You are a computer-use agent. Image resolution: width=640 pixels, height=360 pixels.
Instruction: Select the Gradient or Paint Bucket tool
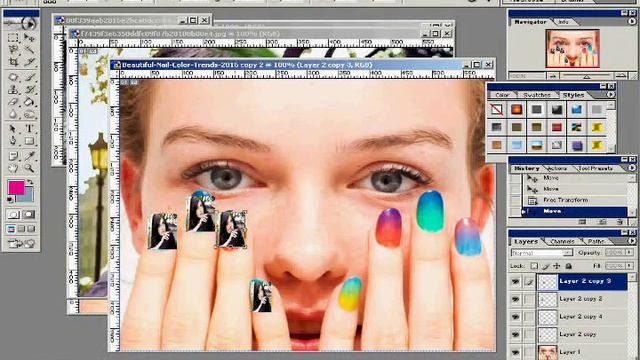click(29, 102)
